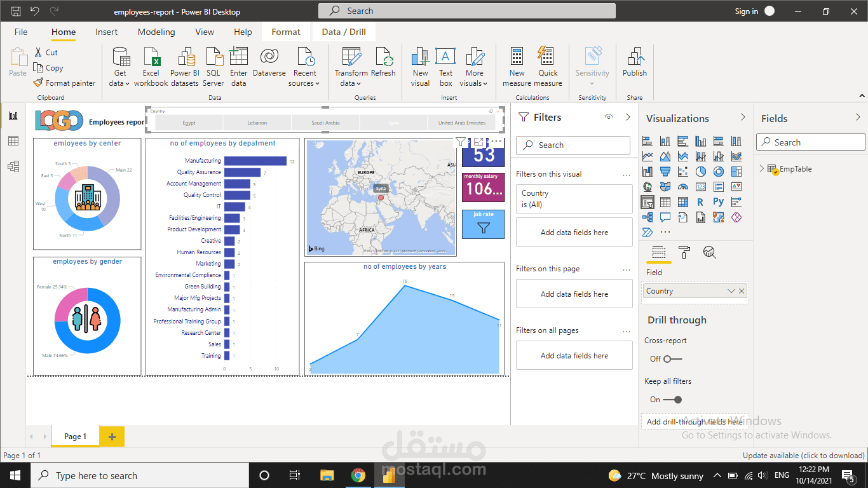Click Sign in at the top
Image resolution: width=868 pixels, height=488 pixels.
[746, 11]
